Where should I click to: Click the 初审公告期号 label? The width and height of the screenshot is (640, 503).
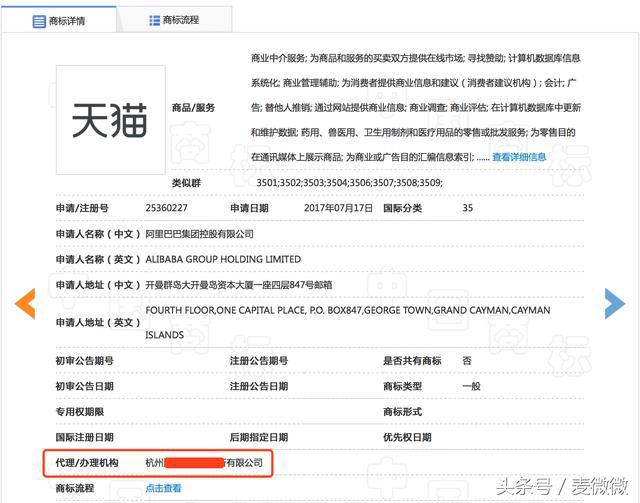point(84,361)
